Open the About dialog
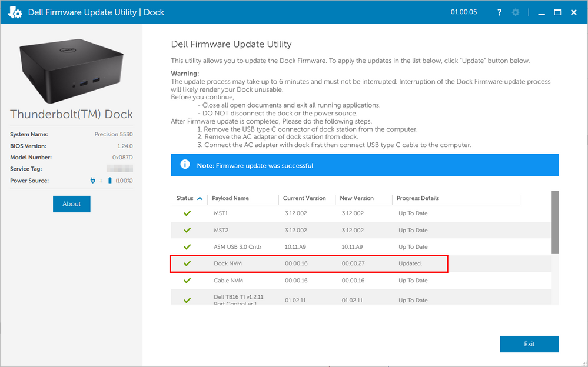 (72, 204)
